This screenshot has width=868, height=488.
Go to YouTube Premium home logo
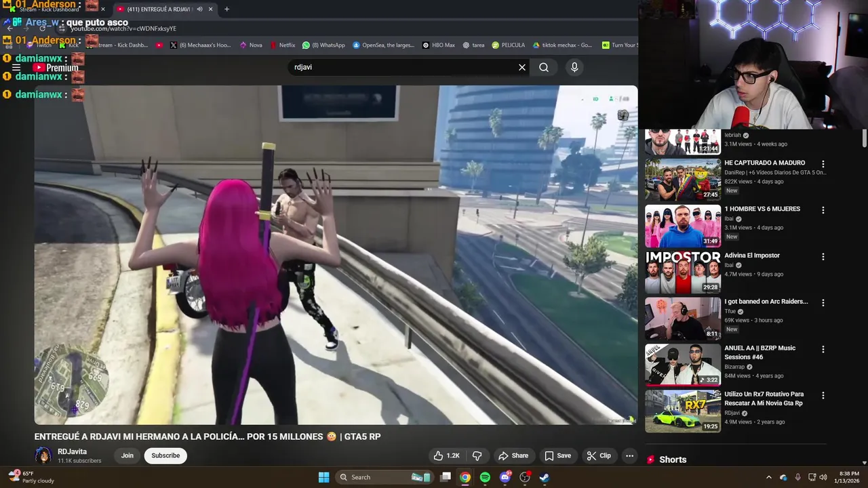point(56,68)
